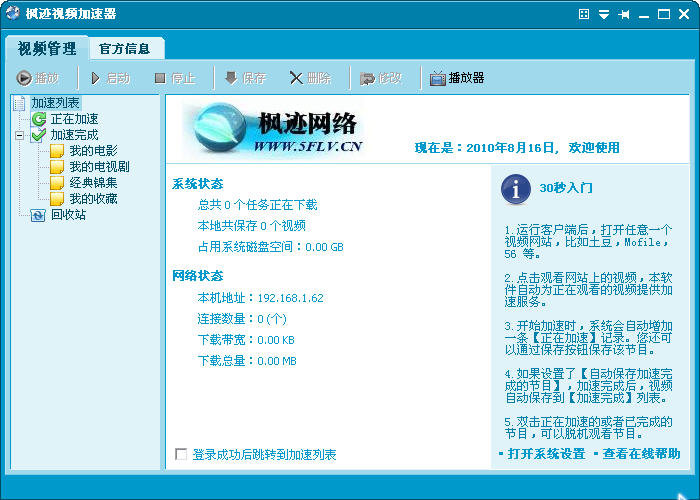Click the 我的电视剧 folder icon
The image size is (700, 500).
(57, 167)
